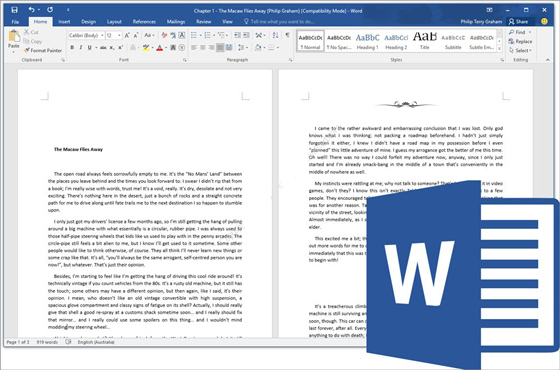Activate the Format Painter brush
560x370 pixels.
coord(42,50)
